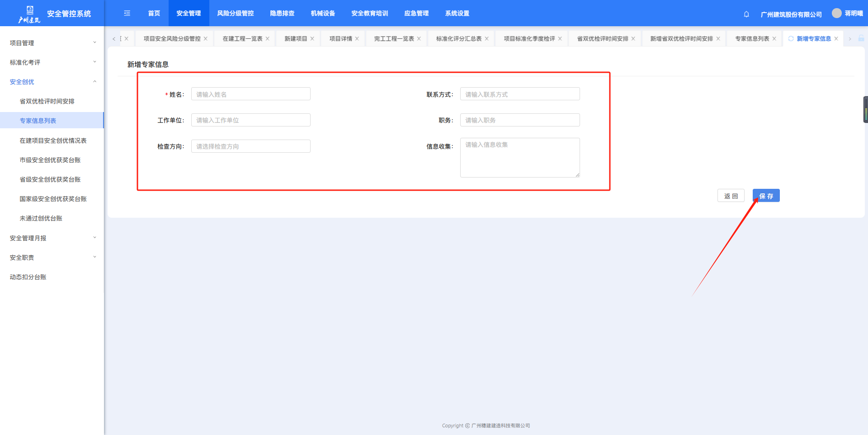Click the notification bell icon
The image size is (868, 435).
tap(746, 14)
